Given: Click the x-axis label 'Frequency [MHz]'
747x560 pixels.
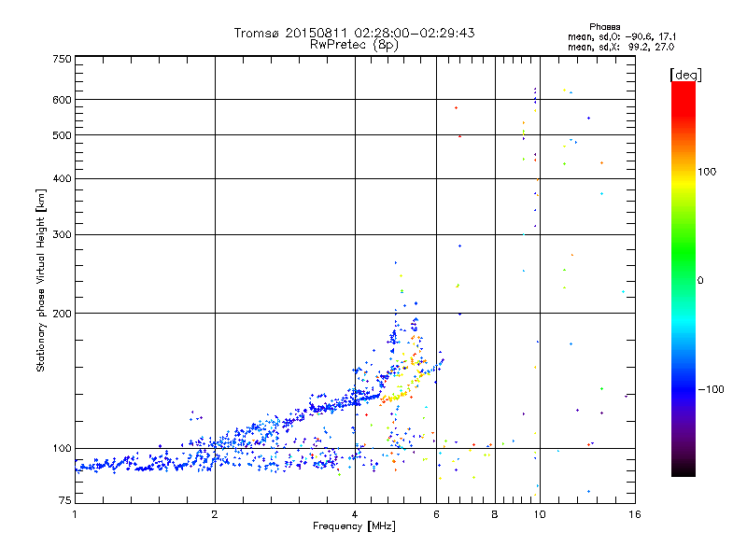Looking at the screenshot, I should click(354, 526).
